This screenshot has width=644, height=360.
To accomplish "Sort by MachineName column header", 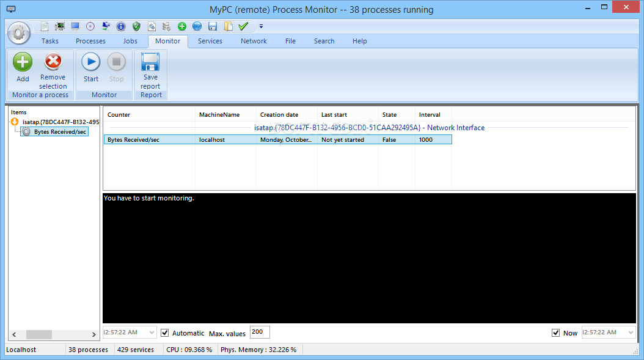I will pyautogui.click(x=226, y=115).
